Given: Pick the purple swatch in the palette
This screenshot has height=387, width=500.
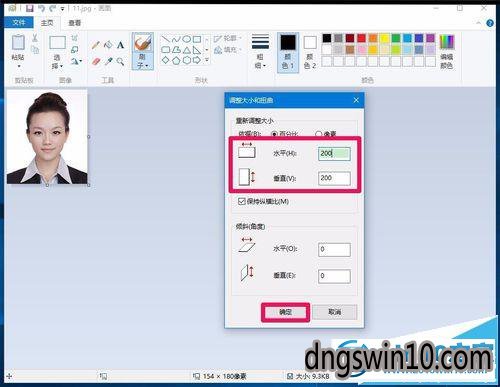Looking at the screenshot, I should (x=430, y=38).
